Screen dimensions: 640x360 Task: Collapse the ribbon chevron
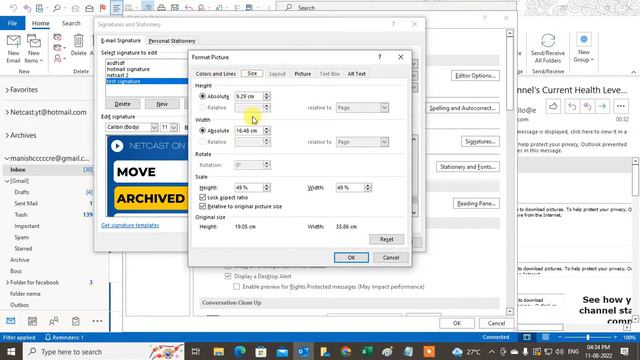(633, 72)
